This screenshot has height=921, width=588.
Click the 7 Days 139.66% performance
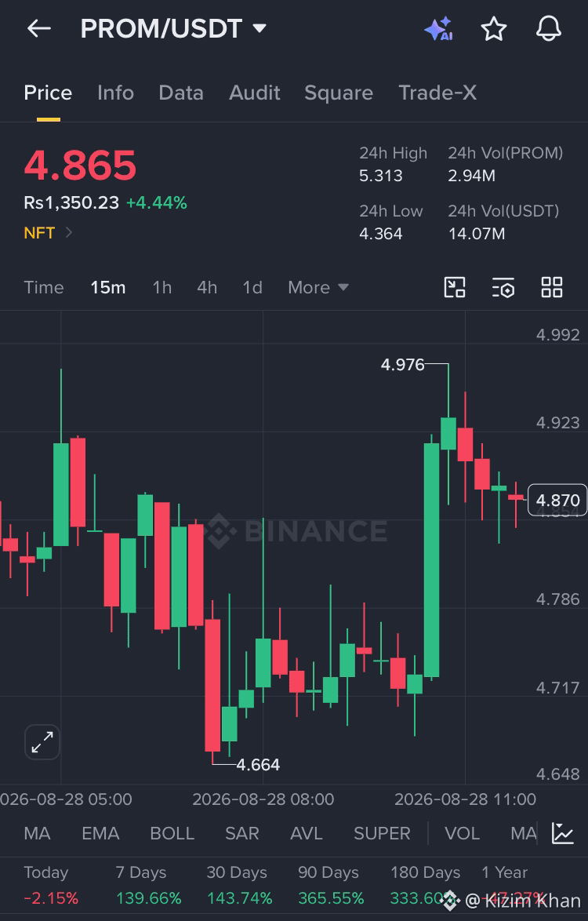pos(148,885)
